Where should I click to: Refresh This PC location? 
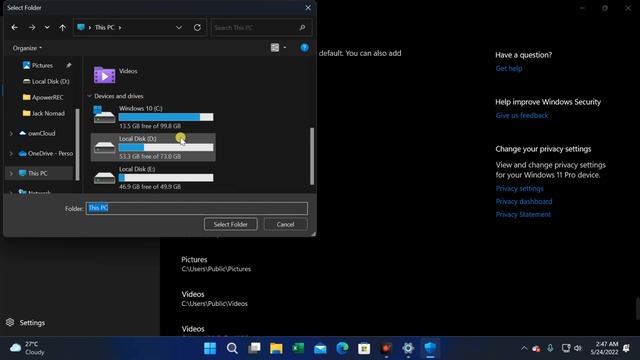coord(197,27)
